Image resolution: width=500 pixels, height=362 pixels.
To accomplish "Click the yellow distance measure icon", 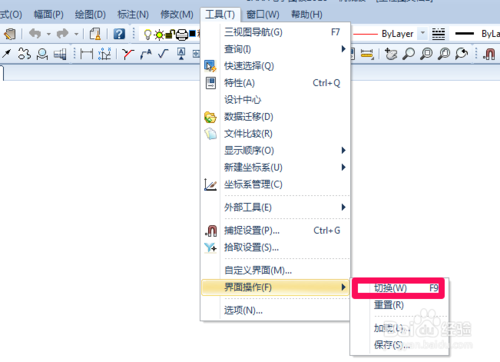I will coord(367,54).
